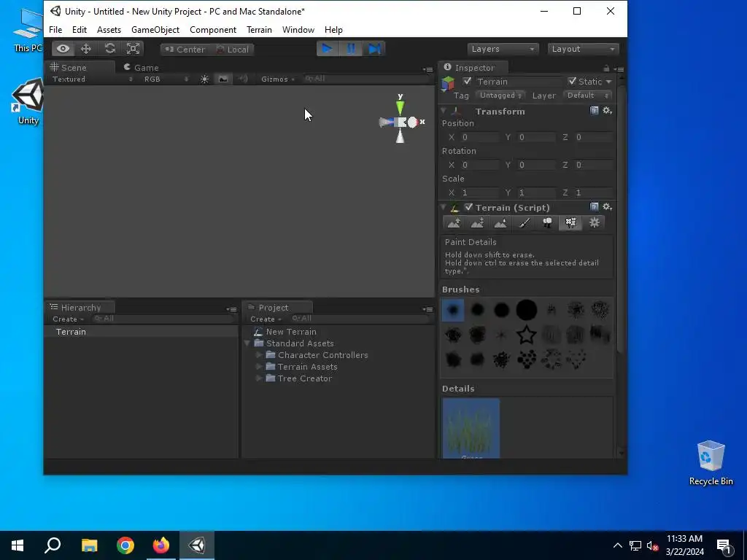Viewport: 747px width, 560px height.
Task: Open the Layout dropdown
Action: coord(583,49)
